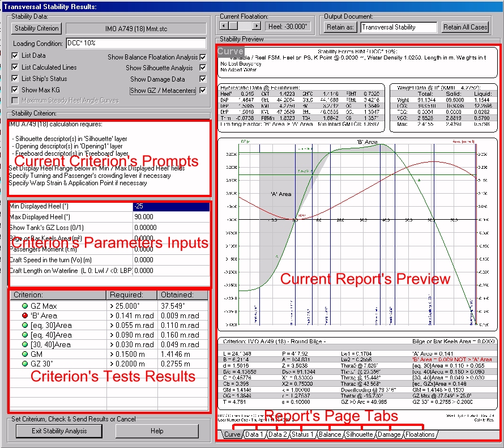
Task: Disable the Show Damage Data checkbox
Action: coord(203,79)
